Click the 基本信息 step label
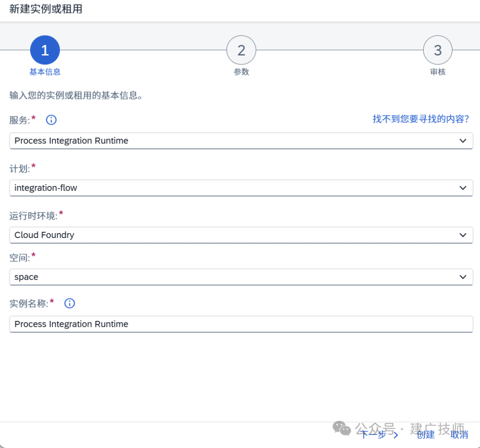The height and width of the screenshot is (448, 480). 45,72
